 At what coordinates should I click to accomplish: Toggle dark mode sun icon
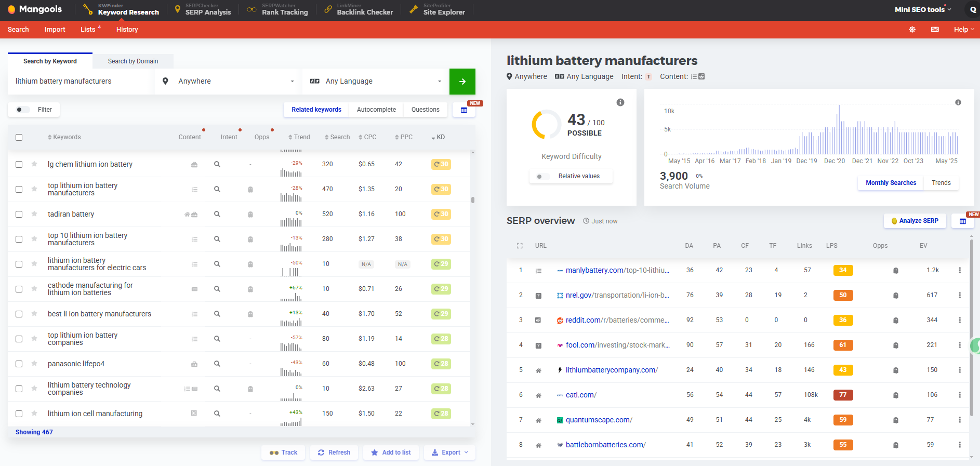912,30
